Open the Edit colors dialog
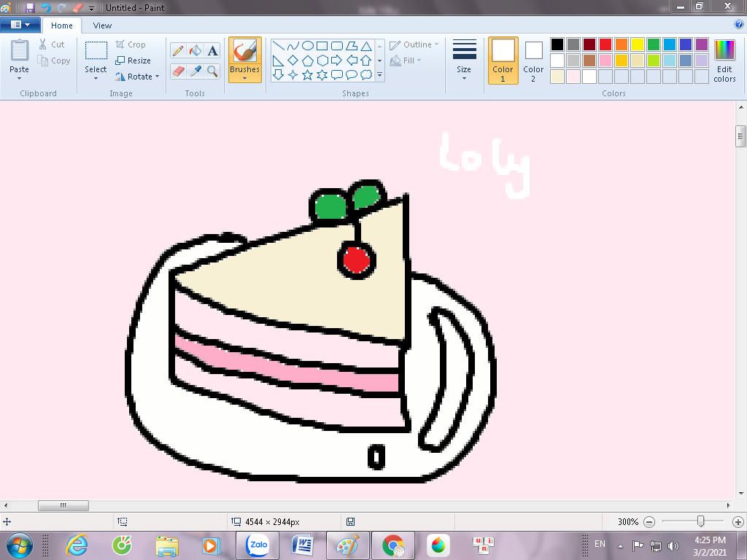The height and width of the screenshot is (560, 747). [724, 61]
